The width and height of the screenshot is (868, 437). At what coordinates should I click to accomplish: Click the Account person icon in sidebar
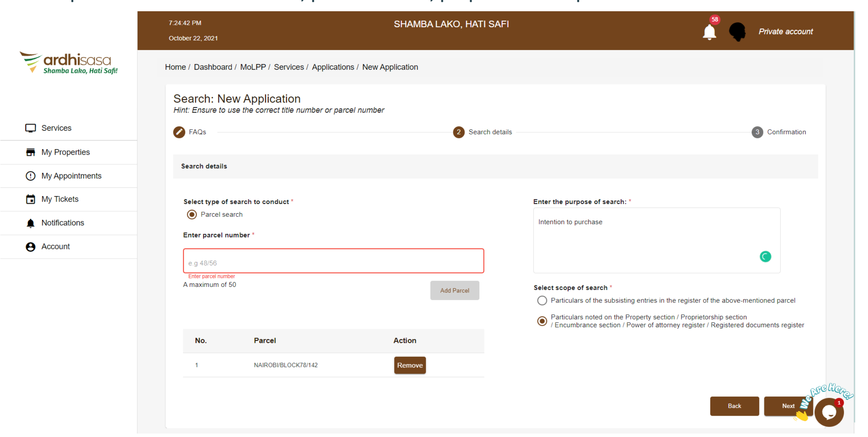[x=31, y=247]
